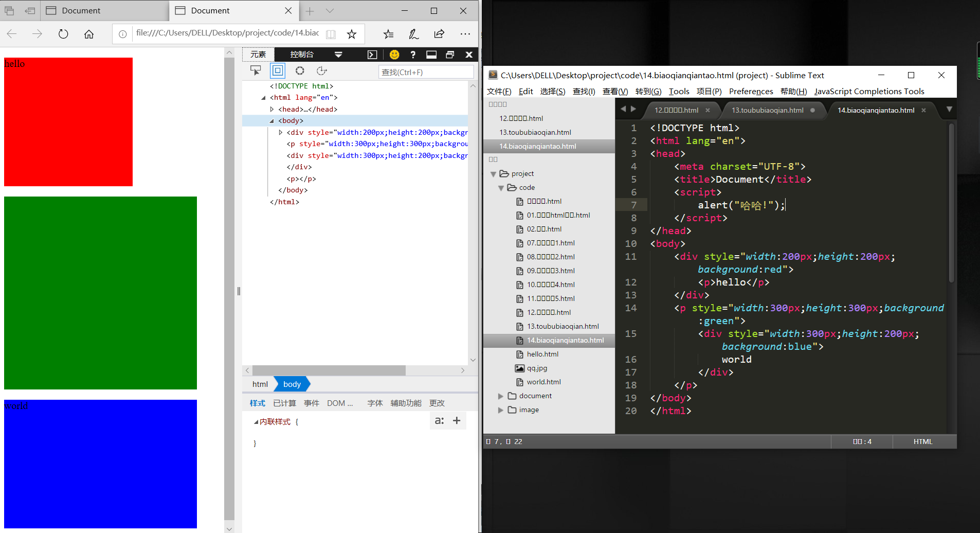This screenshot has width=980, height=533.
Task: Click the refresh-with-arrow icon in DevTools toolbar
Action: coord(322,70)
